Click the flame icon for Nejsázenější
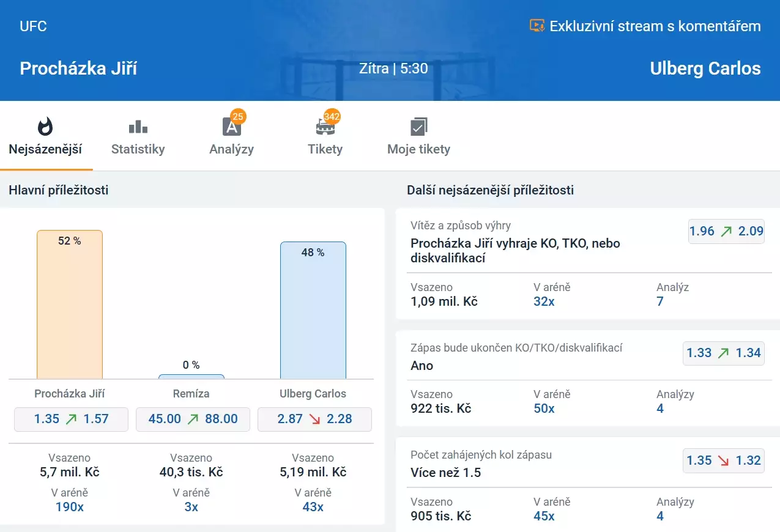Image resolution: width=780 pixels, height=532 pixels. click(45, 127)
